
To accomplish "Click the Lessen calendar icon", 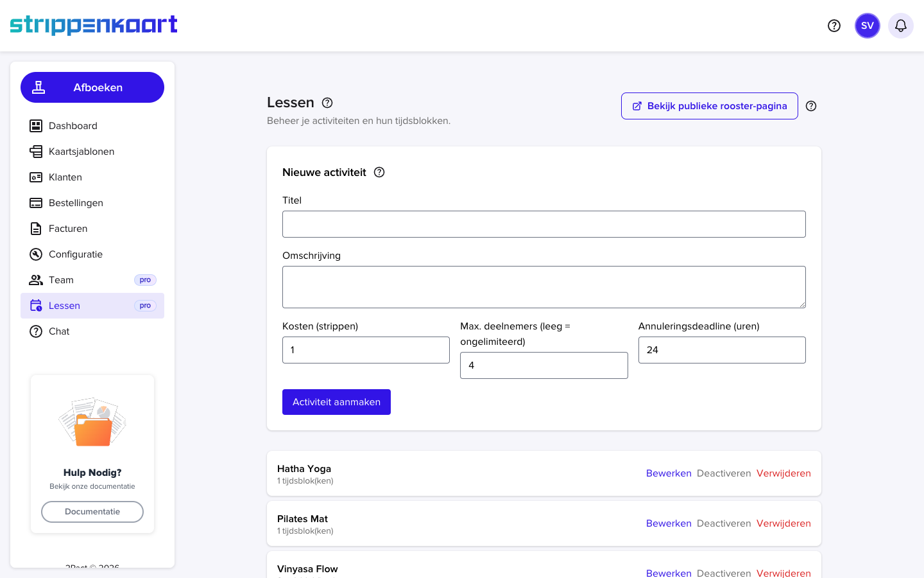I will pos(36,306).
